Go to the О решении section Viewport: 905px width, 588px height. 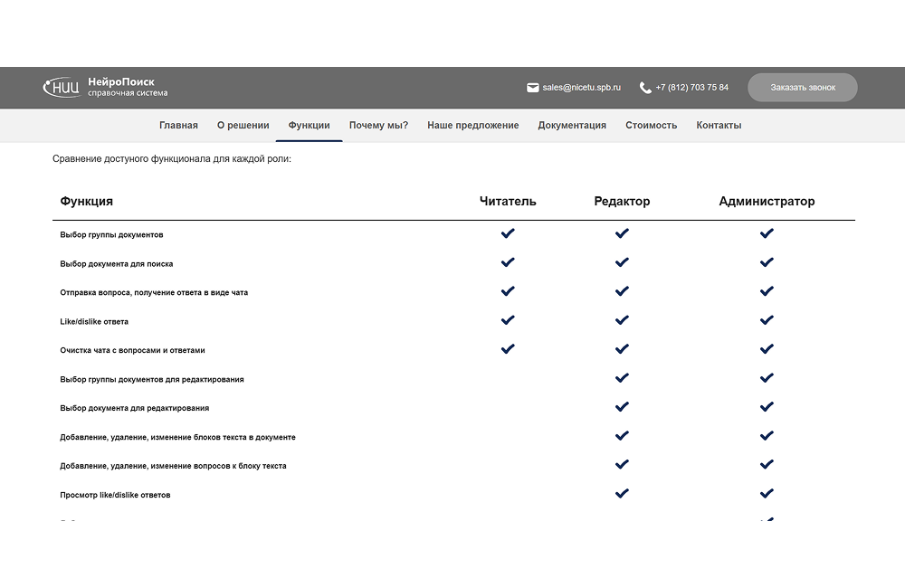pos(243,126)
